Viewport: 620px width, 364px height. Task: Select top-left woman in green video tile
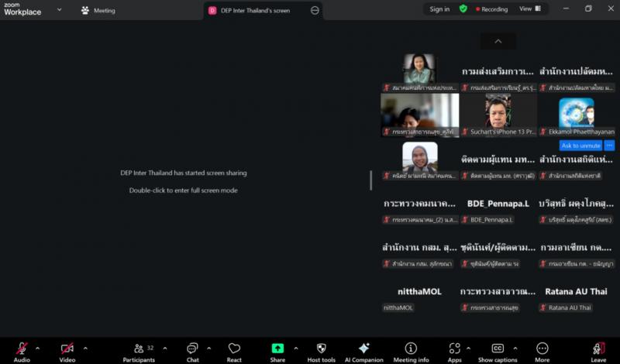[419, 71]
